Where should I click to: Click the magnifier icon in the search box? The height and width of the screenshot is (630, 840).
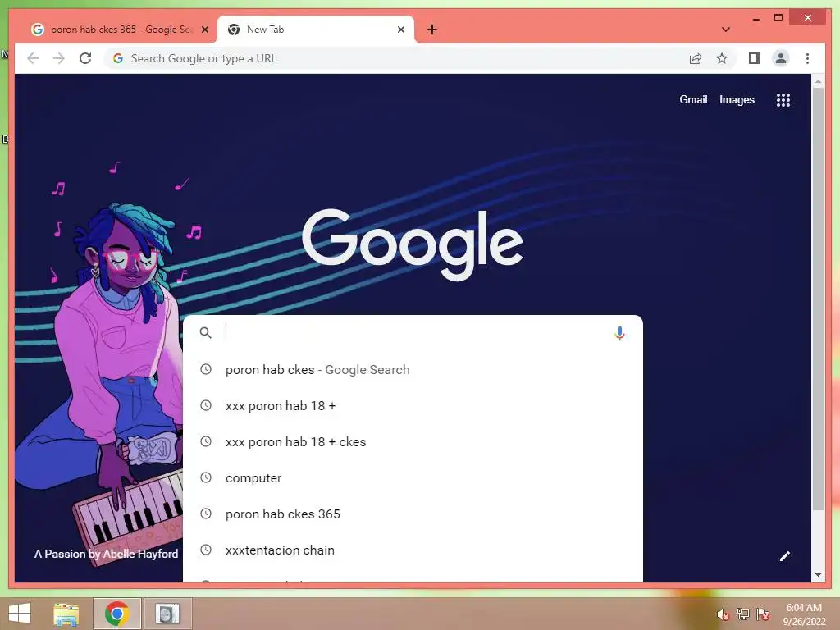click(x=205, y=333)
